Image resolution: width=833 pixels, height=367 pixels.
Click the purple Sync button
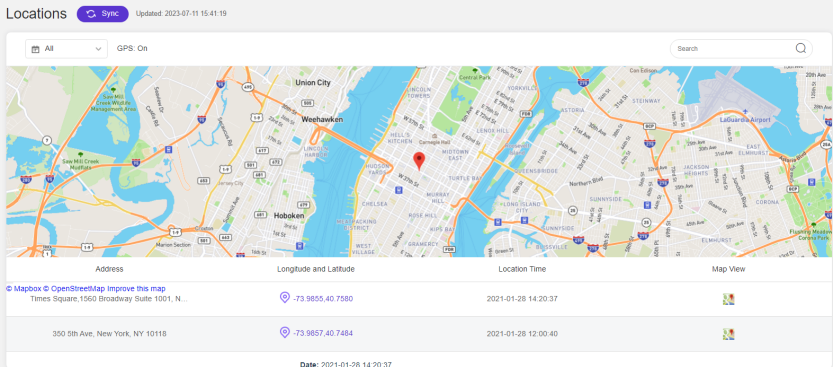click(103, 14)
